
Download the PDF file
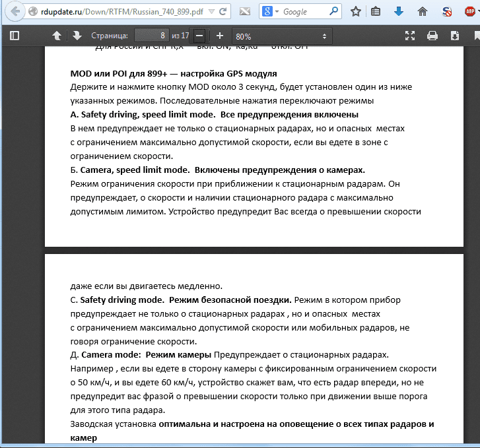coord(455,36)
